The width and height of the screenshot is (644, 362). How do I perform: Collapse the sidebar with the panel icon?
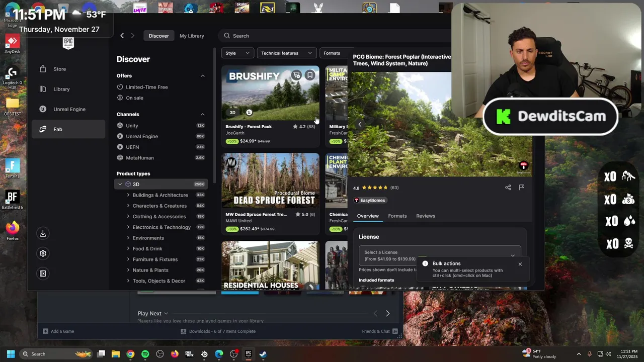(x=43, y=274)
